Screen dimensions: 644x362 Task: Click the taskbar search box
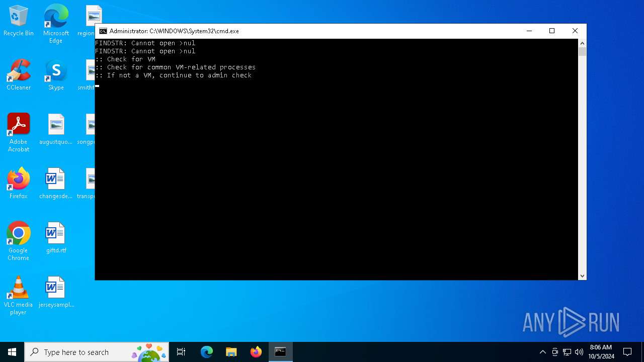pyautogui.click(x=97, y=352)
